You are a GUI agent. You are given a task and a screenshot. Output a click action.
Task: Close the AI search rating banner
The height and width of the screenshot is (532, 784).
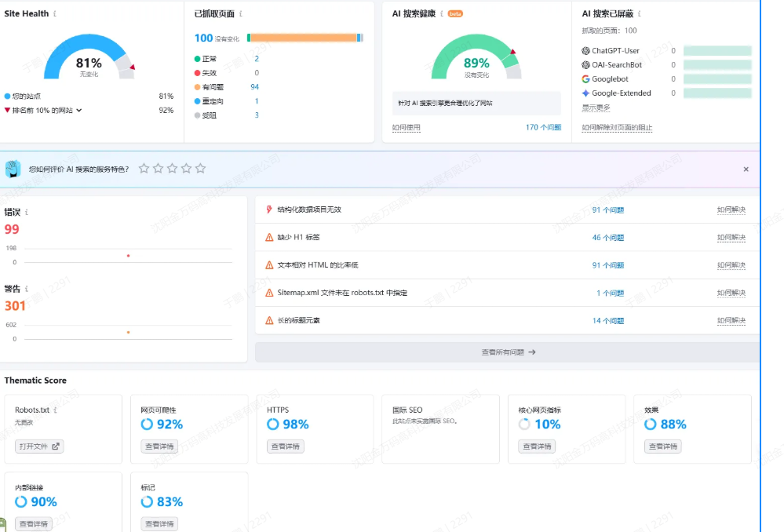(746, 169)
